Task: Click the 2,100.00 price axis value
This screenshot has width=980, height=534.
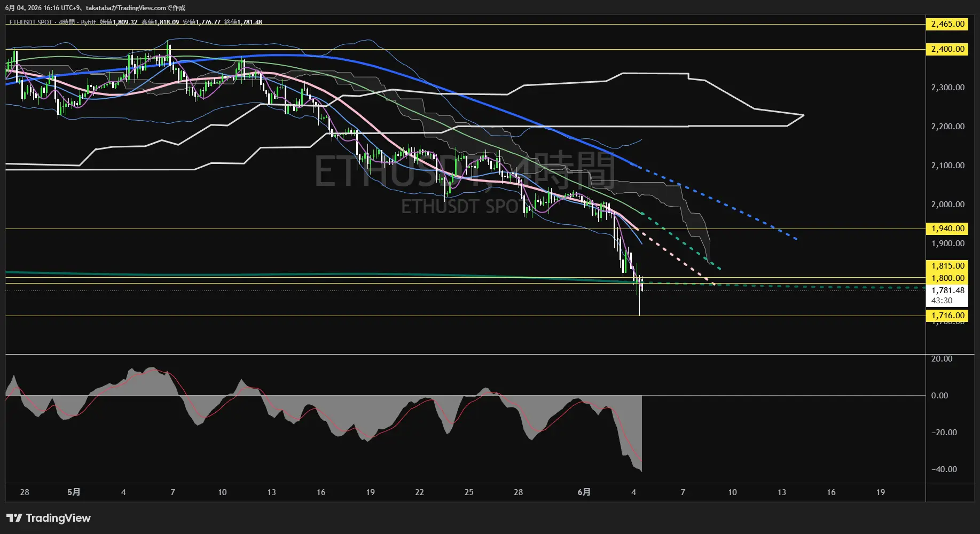Action: (x=948, y=166)
